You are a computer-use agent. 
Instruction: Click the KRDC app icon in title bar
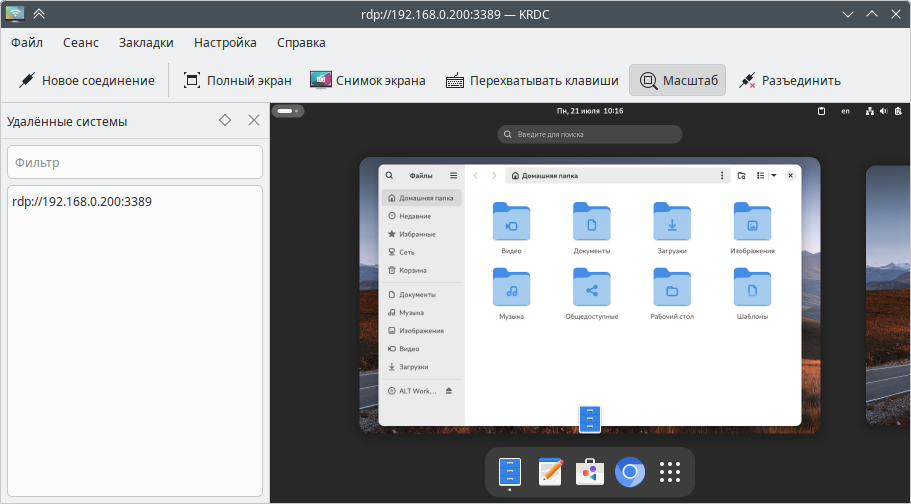(15, 14)
